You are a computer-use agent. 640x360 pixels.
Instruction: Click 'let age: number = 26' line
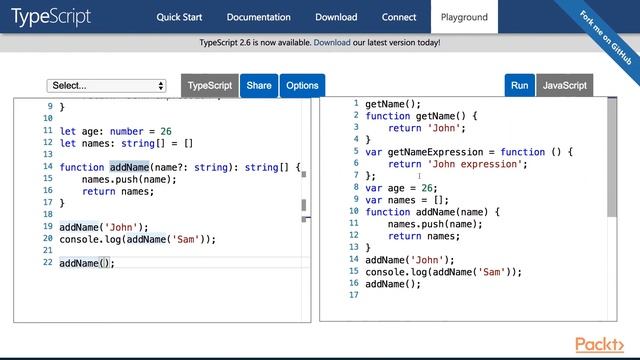[x=116, y=131]
